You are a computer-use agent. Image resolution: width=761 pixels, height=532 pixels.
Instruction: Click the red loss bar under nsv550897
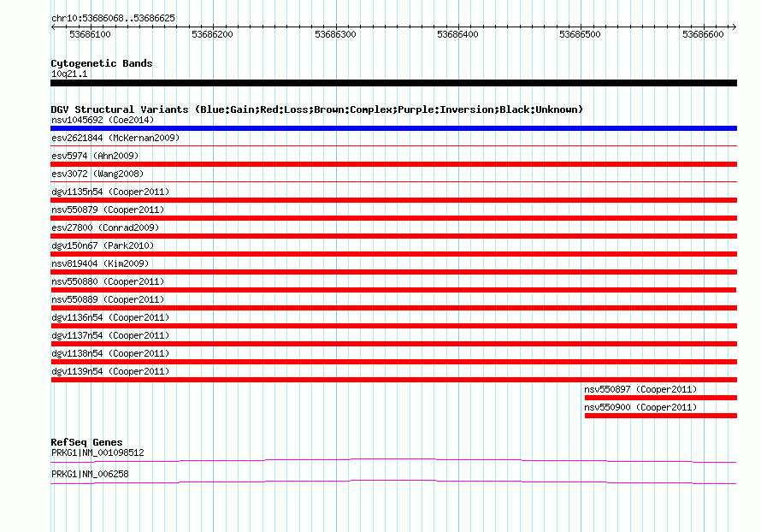661,398
